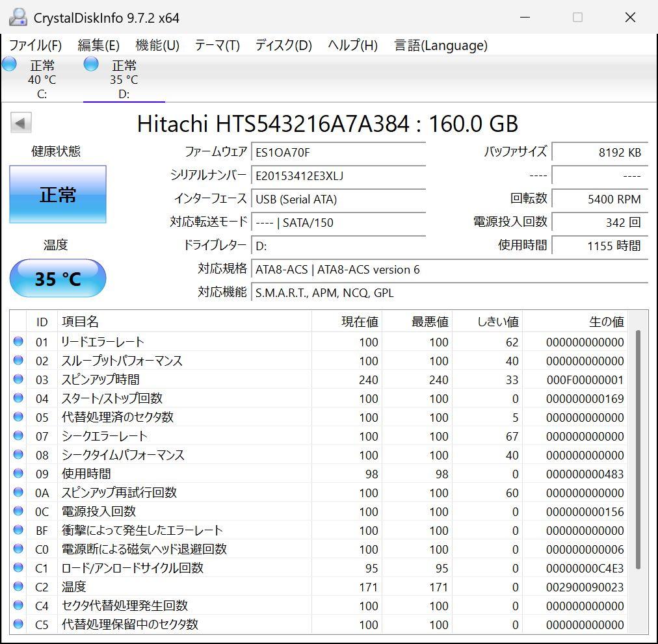This screenshot has width=658, height=644.
Task: Click the 生の値 column header
Action: tap(606, 322)
